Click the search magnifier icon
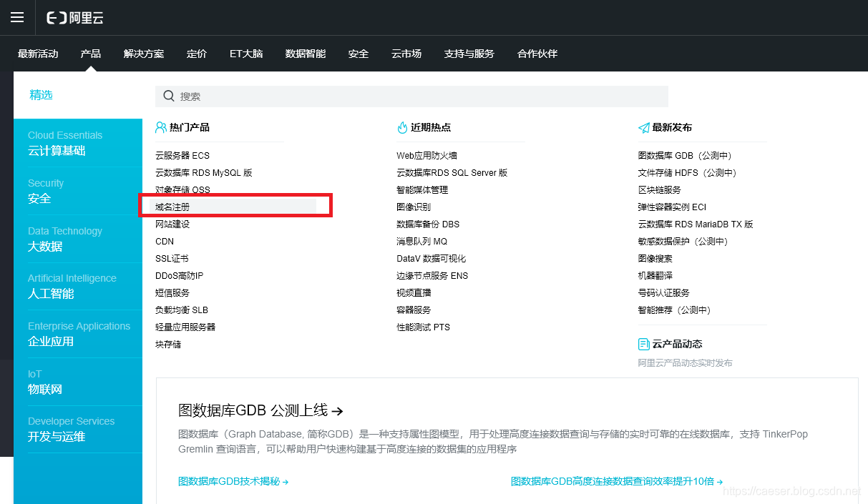This screenshot has height=504, width=868. click(x=169, y=96)
